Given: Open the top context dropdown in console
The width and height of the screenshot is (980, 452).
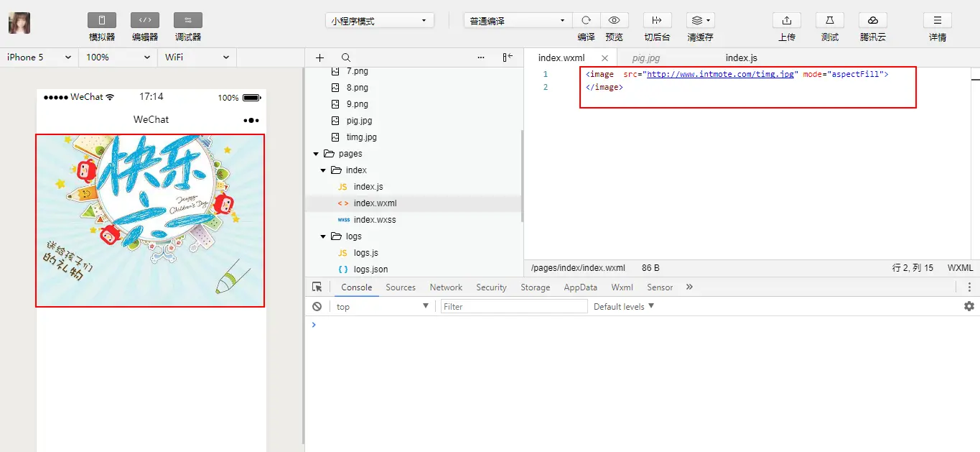Looking at the screenshot, I should tap(382, 306).
